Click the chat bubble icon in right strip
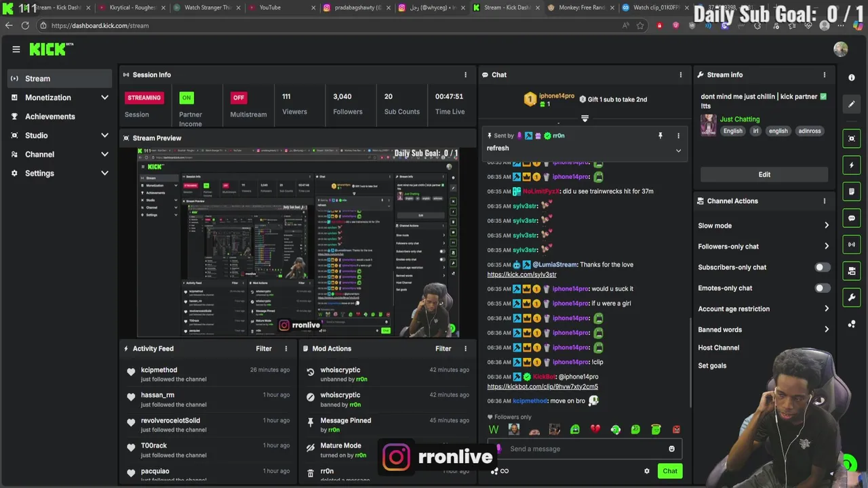 coord(852,218)
